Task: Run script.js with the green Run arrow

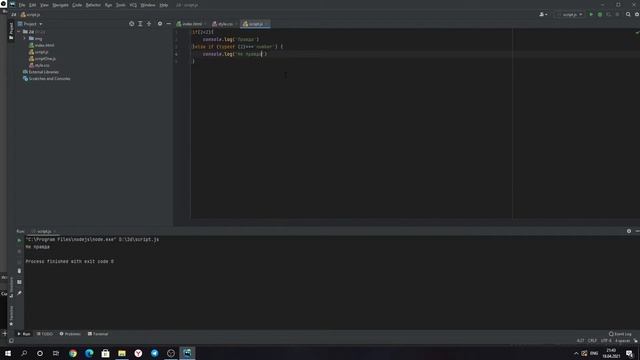Action: coord(591,15)
